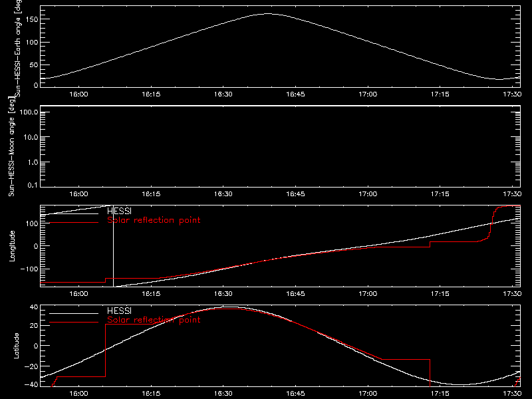Click the 16:00 time label under Earth angle plot
This screenshot has height=399, width=532.
pos(78,94)
